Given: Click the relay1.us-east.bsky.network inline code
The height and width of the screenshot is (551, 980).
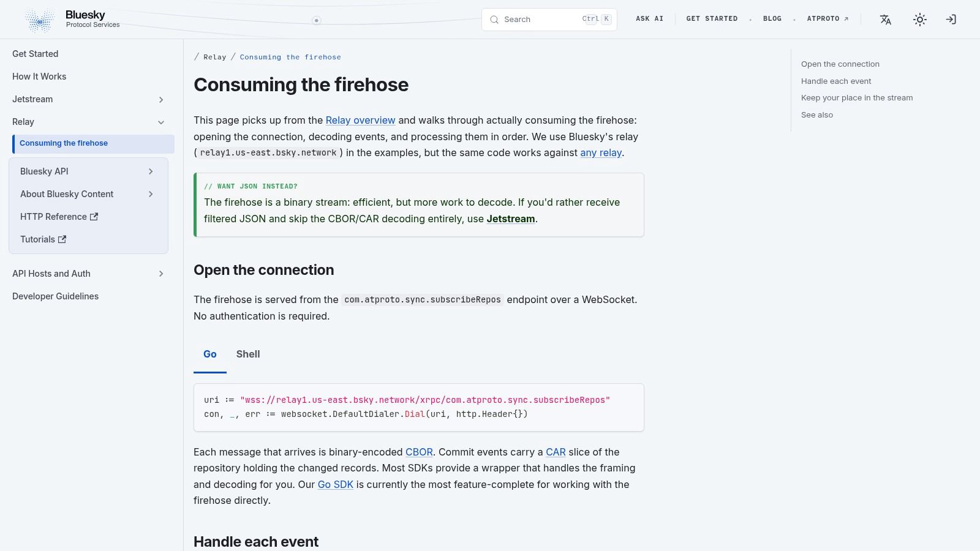Looking at the screenshot, I should point(268,152).
